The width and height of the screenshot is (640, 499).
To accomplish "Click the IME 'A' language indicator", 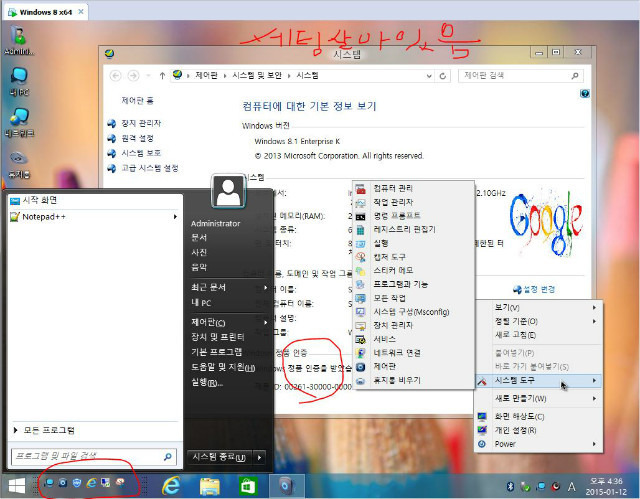I will coord(571,486).
